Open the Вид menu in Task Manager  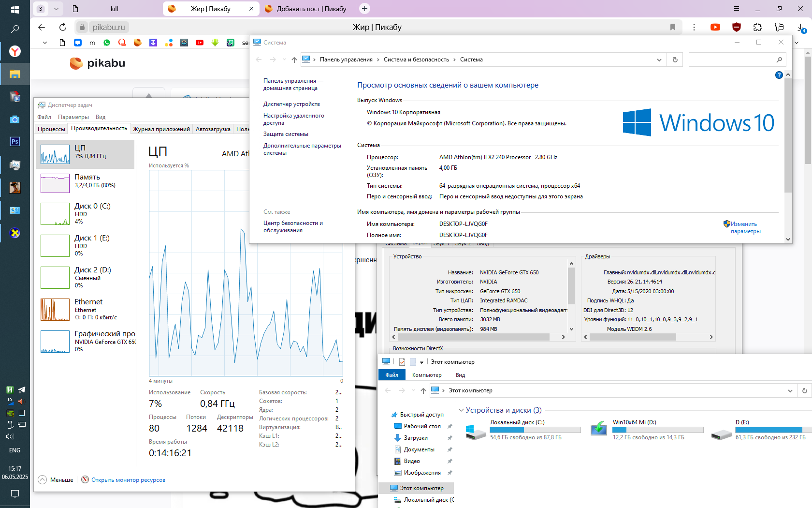pos(101,117)
